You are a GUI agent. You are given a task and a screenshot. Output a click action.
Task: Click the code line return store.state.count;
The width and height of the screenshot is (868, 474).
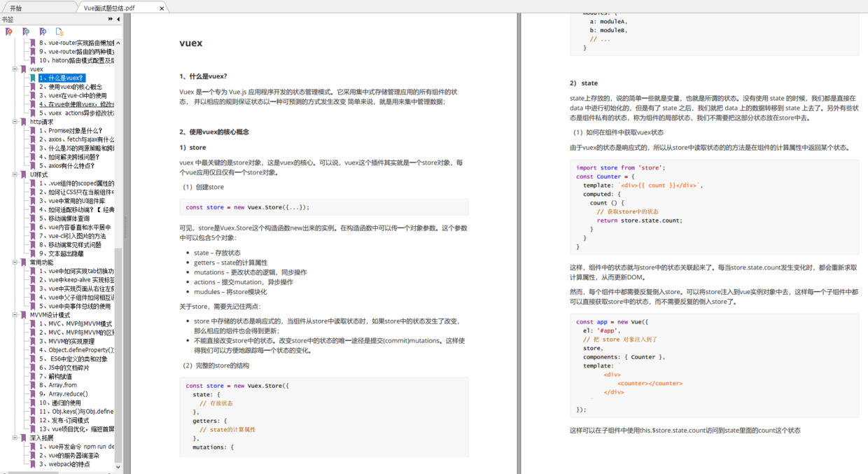639,220
